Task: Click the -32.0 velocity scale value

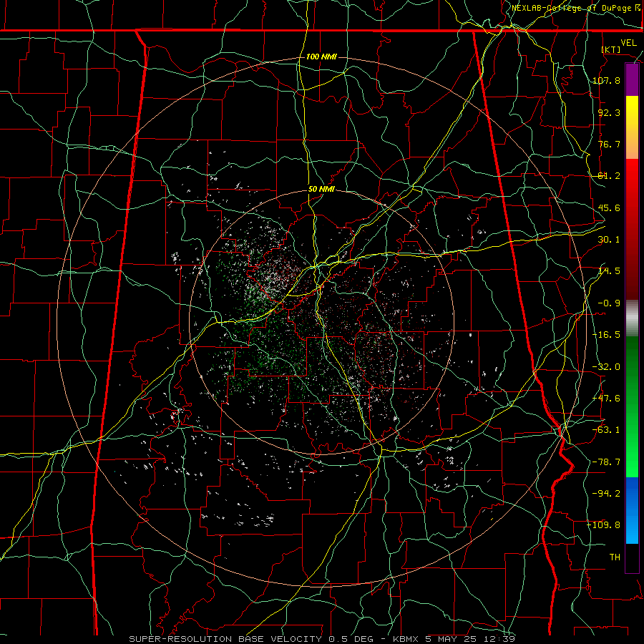Action: tap(606, 367)
